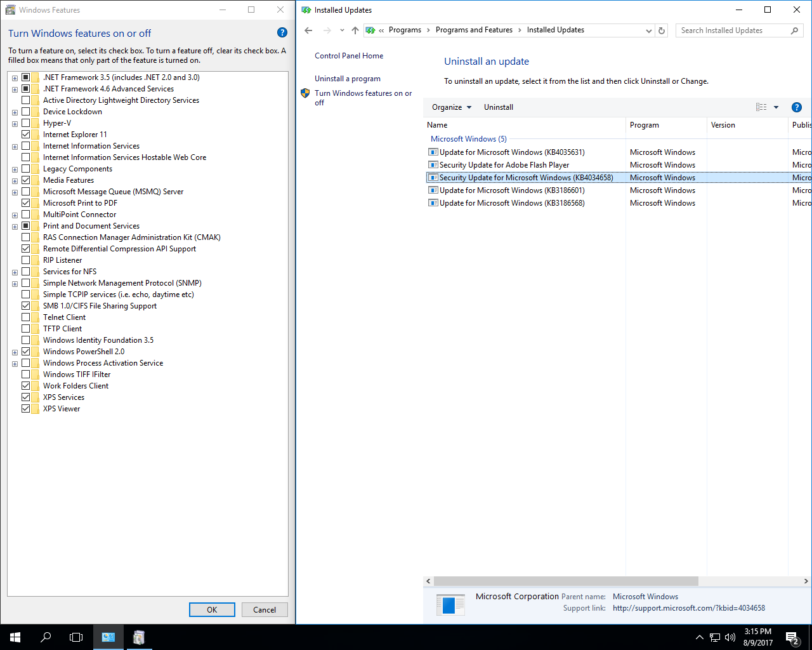Image resolution: width=812 pixels, height=650 pixels.
Task: Open the Action Center notifications icon
Action: pos(792,637)
